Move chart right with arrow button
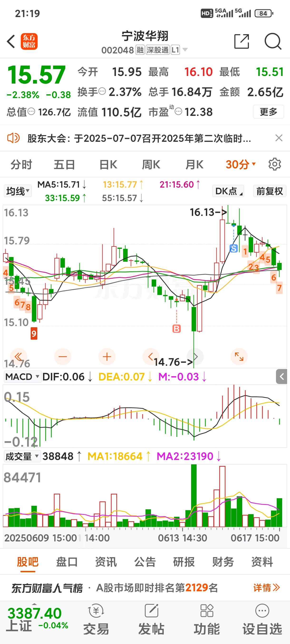290x644 pixels. (x=195, y=356)
